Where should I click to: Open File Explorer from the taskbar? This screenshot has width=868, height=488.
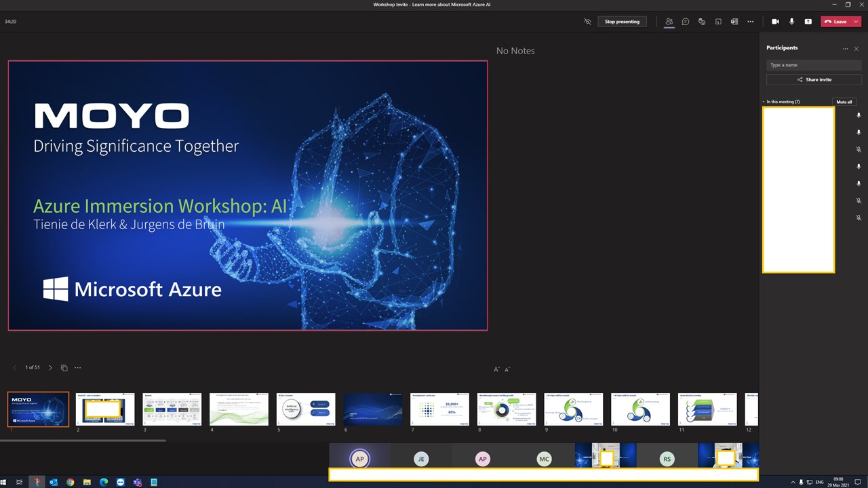pyautogui.click(x=87, y=483)
